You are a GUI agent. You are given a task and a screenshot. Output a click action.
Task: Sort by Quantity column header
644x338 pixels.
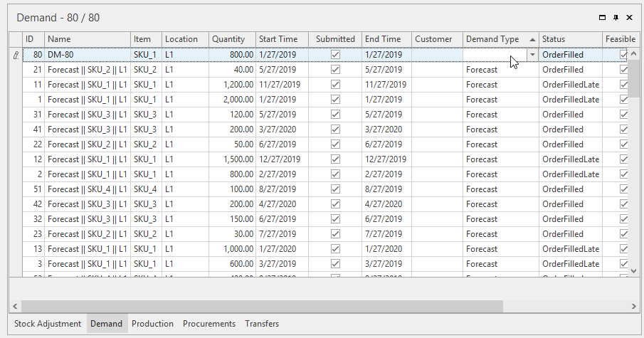point(232,39)
